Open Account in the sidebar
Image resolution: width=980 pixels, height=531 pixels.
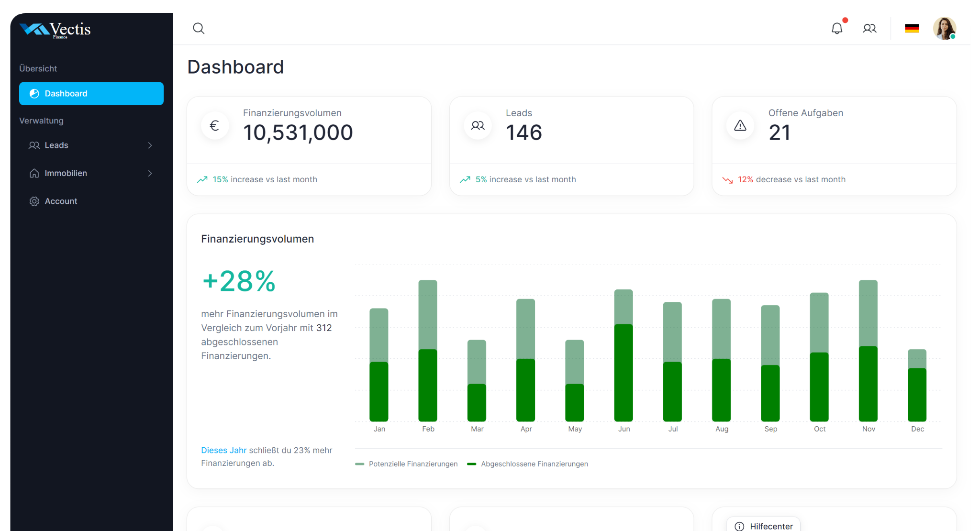coord(61,201)
